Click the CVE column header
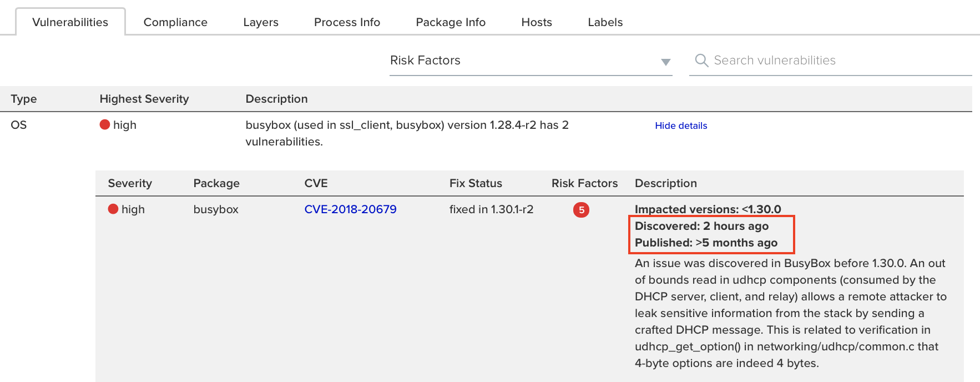 pyautogui.click(x=316, y=183)
